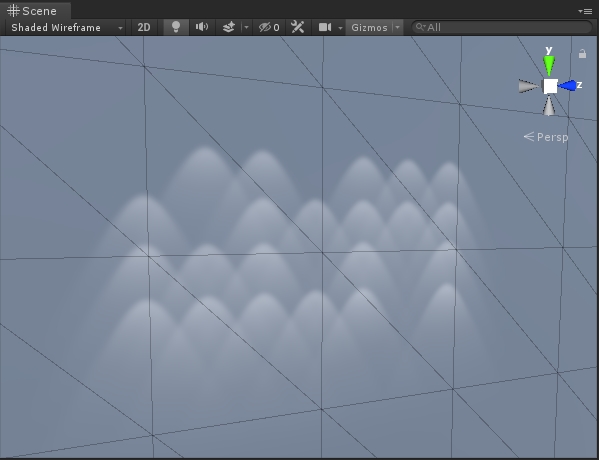Toggle scene lighting with the lightbulb icon
599x460 pixels.
[x=176, y=27]
